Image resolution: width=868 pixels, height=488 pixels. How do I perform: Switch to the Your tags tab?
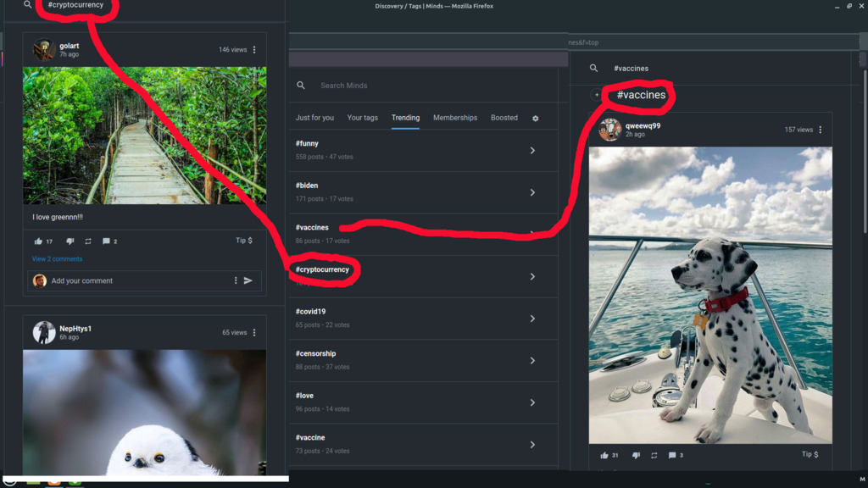coord(362,118)
